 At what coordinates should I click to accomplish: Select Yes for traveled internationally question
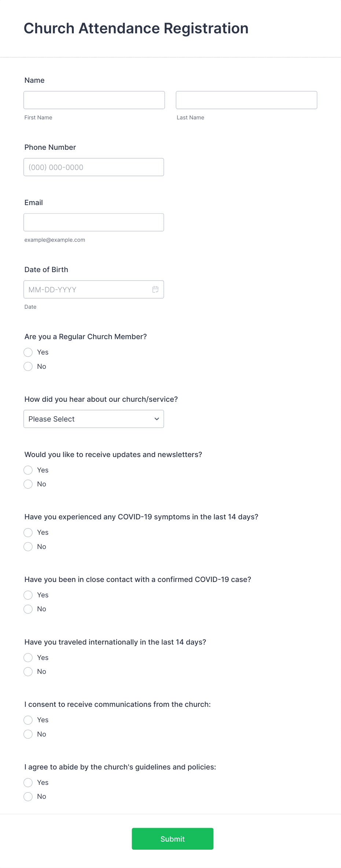(x=28, y=657)
